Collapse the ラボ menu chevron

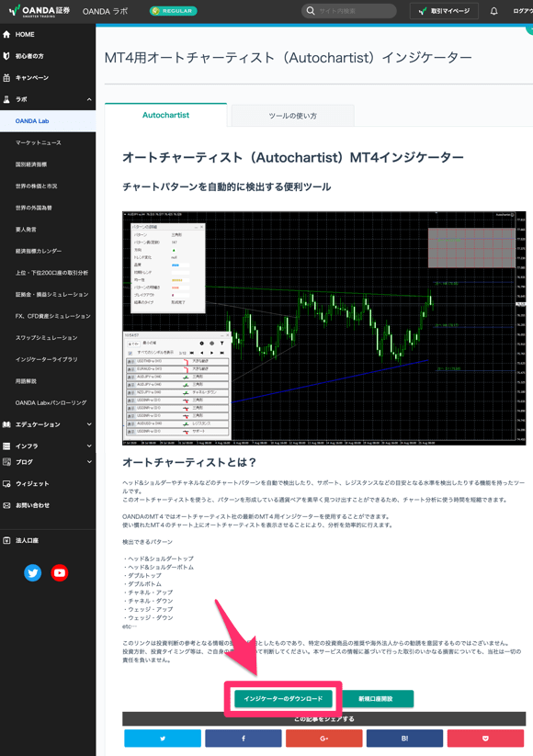(x=89, y=99)
